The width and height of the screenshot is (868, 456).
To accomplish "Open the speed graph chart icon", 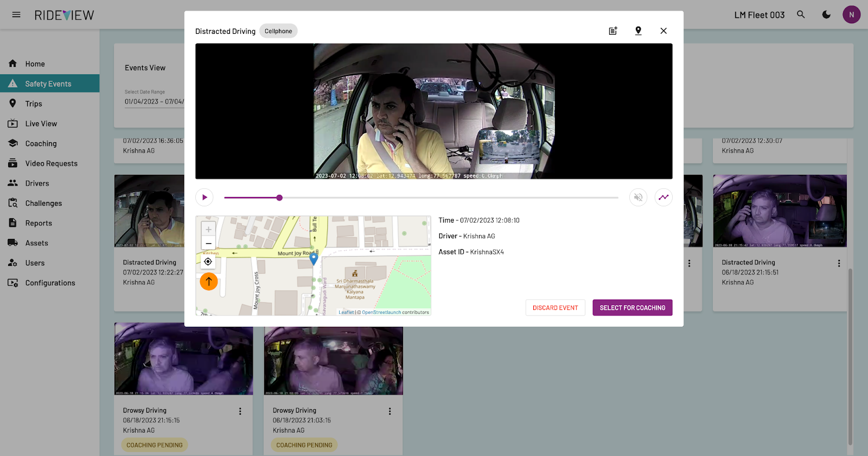I will click(x=663, y=198).
